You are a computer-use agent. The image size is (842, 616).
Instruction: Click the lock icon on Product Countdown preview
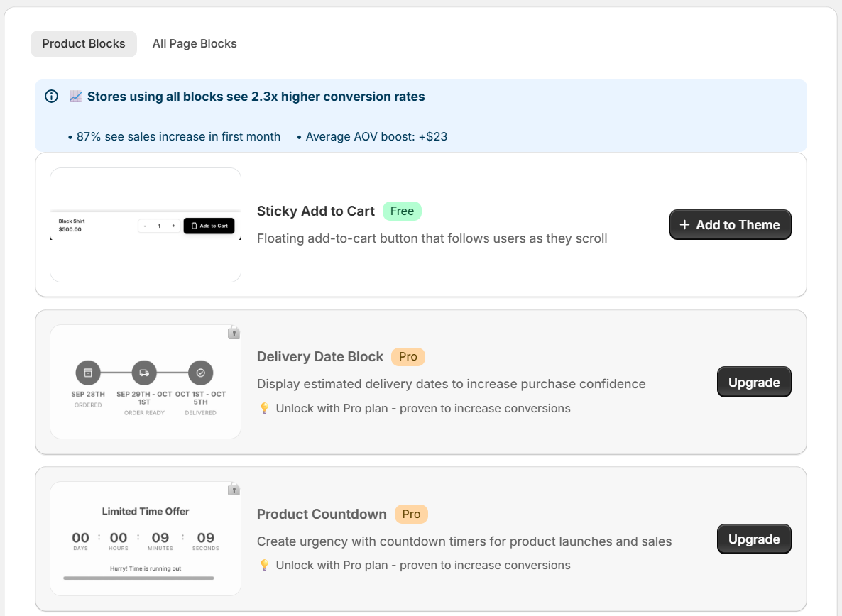pos(234,489)
